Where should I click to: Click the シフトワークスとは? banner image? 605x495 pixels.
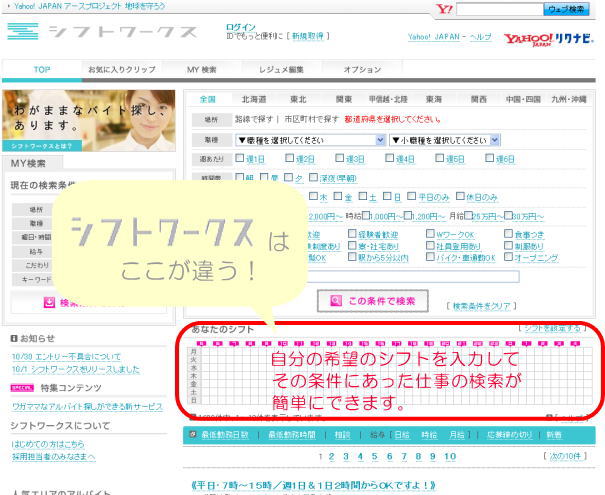coord(89,120)
